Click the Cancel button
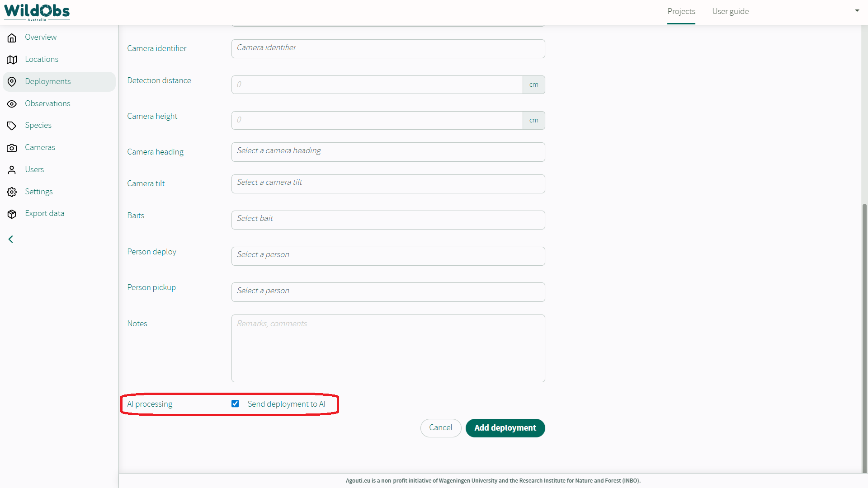The height and width of the screenshot is (488, 868). [x=440, y=427]
